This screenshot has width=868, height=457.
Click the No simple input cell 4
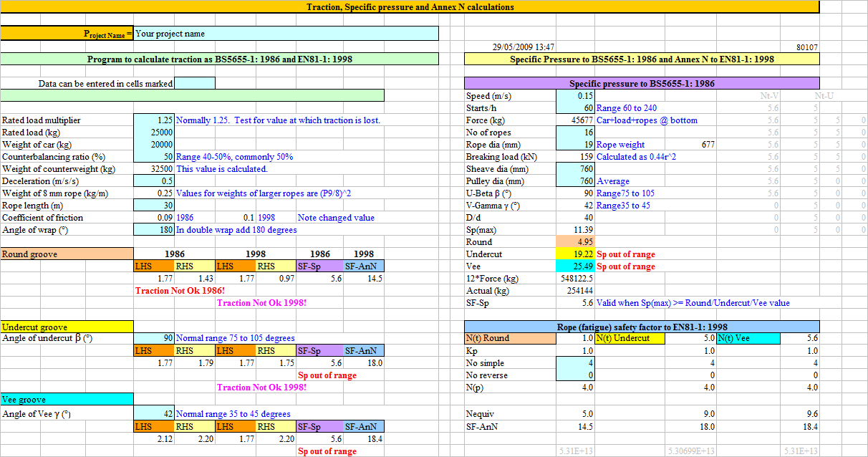pos(575,363)
